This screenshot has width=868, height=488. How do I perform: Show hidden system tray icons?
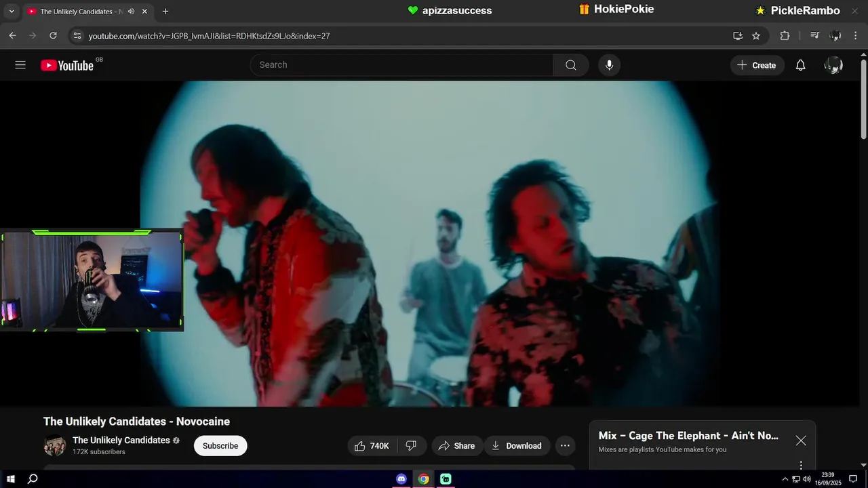(x=785, y=479)
